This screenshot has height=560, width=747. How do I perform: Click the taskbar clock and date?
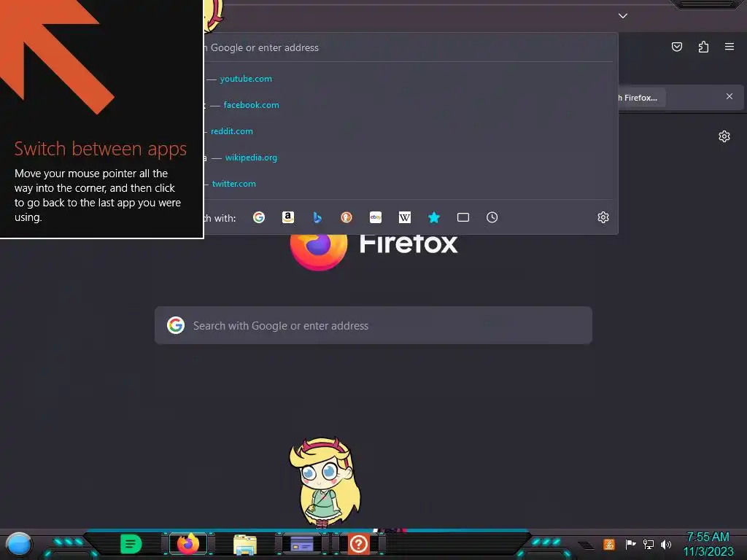708,544
